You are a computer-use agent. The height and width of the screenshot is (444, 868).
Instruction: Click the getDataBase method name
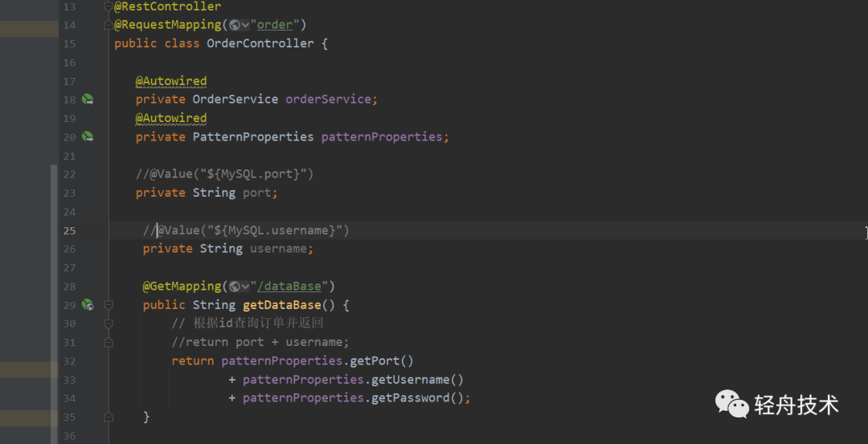tap(282, 304)
